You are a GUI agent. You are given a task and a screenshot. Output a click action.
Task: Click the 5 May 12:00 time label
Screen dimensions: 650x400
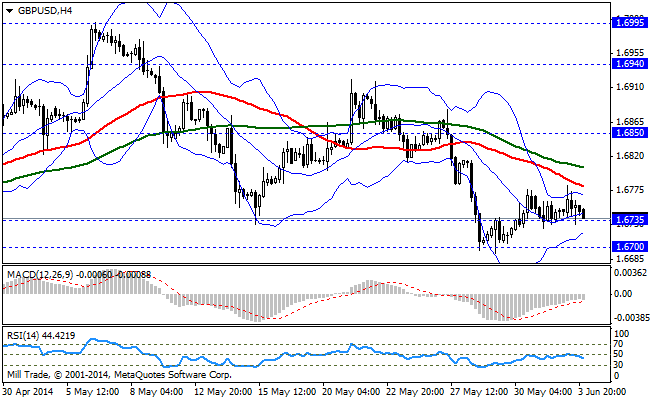(x=93, y=392)
